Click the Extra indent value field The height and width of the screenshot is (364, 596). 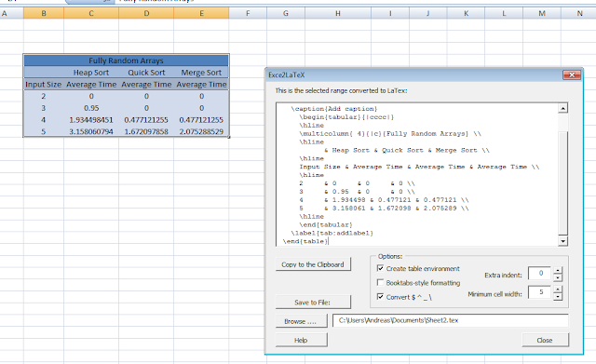click(540, 273)
